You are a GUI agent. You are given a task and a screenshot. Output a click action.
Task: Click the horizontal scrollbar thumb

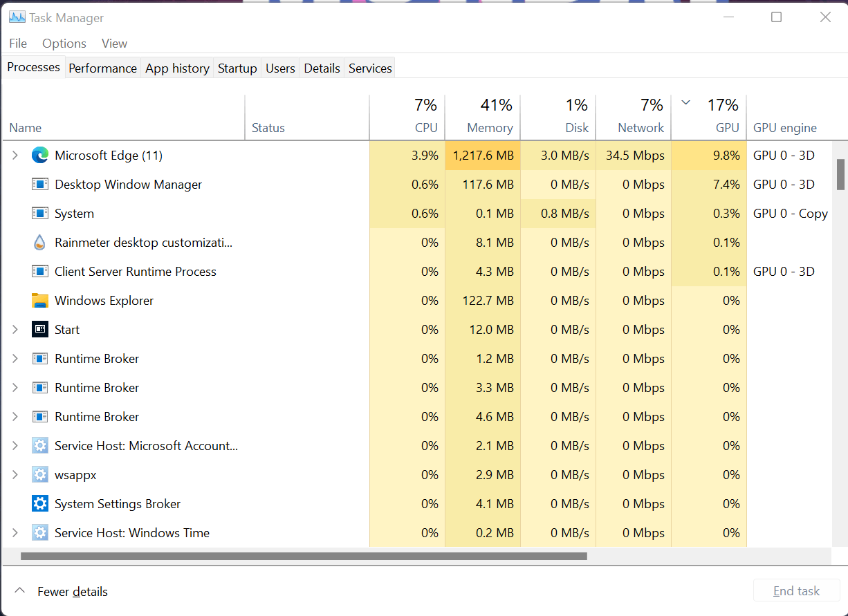[304, 556]
